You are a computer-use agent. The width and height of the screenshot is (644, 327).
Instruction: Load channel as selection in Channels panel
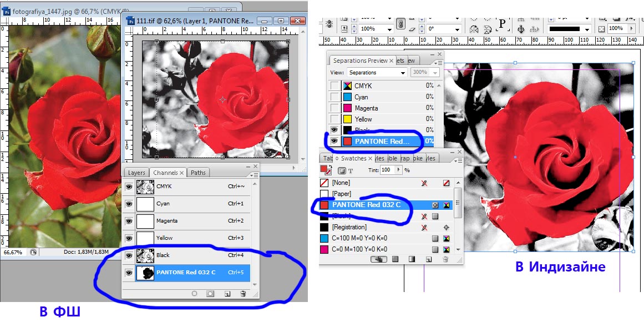(195, 294)
